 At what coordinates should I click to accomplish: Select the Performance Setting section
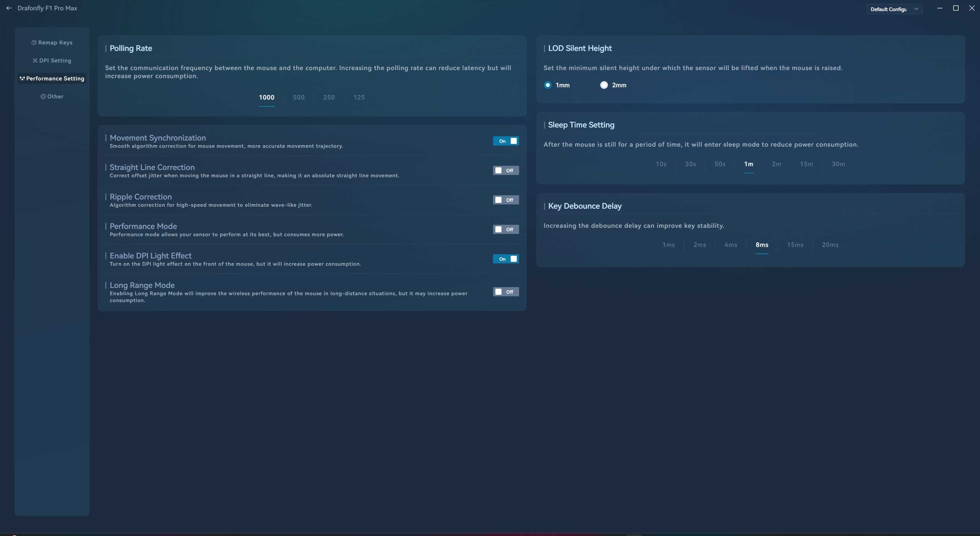click(x=52, y=78)
